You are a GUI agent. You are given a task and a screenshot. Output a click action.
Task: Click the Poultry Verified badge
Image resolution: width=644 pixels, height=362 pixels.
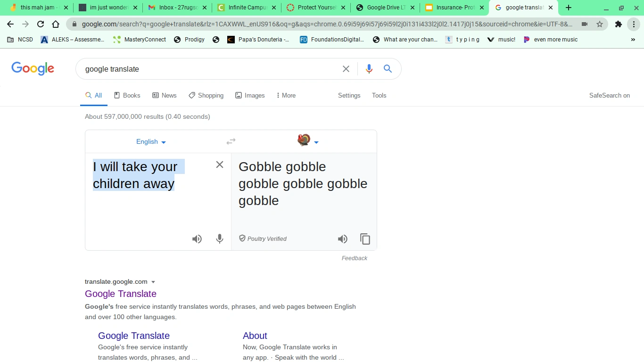[x=262, y=239]
